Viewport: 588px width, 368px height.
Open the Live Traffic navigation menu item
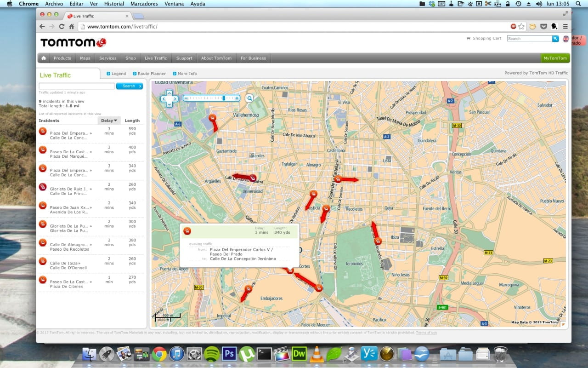coord(156,58)
